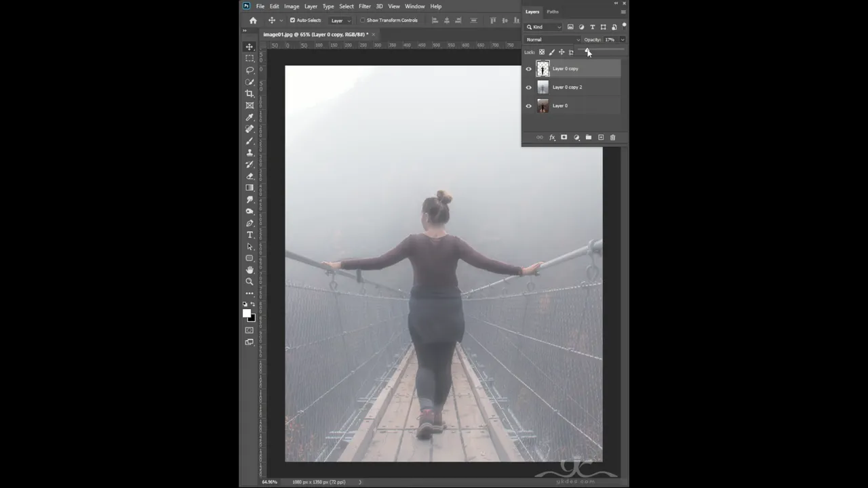Create a new layer button

click(x=601, y=137)
